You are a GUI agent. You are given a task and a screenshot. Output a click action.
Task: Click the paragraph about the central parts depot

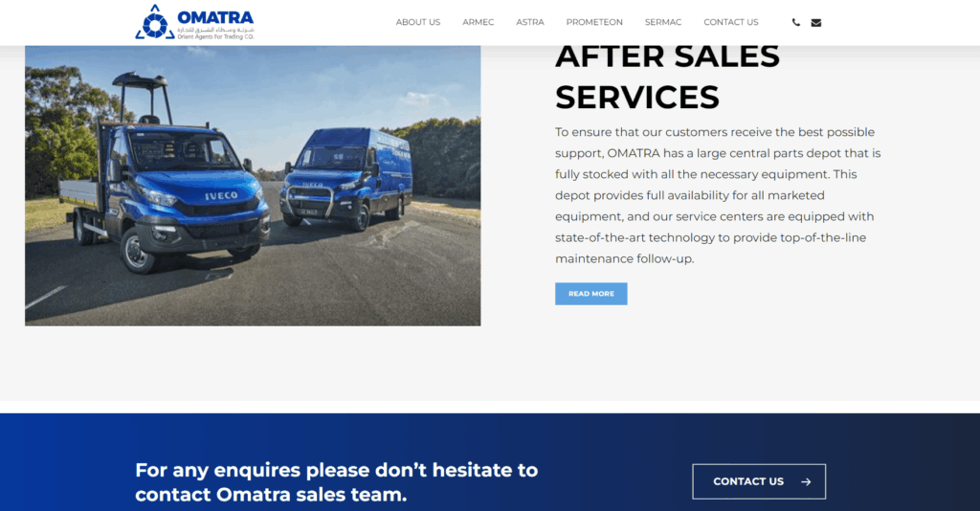coord(718,195)
